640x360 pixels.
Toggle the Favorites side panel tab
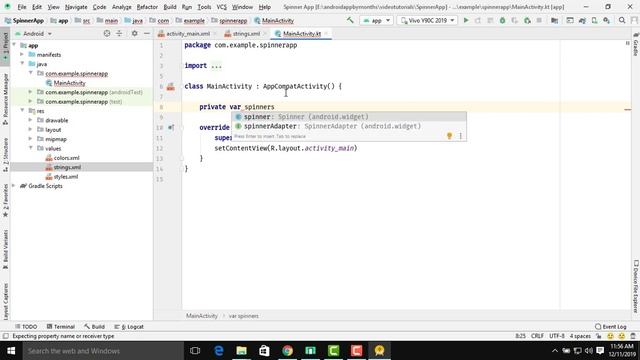pos(5,201)
